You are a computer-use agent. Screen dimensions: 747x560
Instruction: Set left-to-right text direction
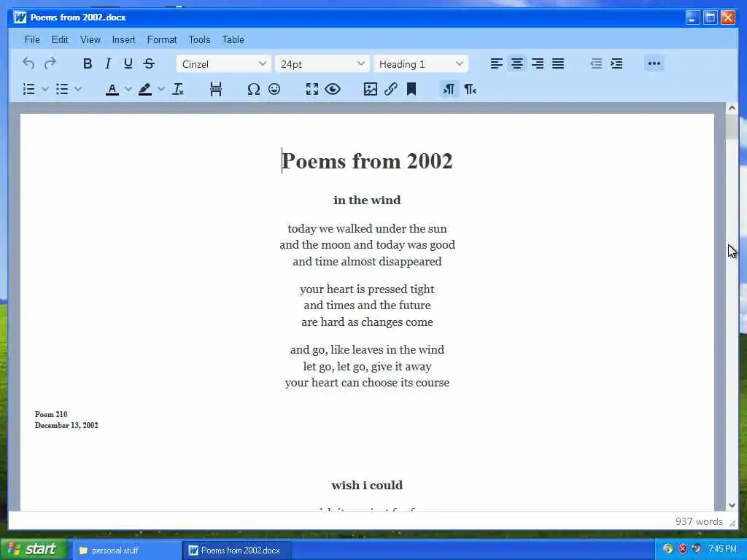pos(449,89)
